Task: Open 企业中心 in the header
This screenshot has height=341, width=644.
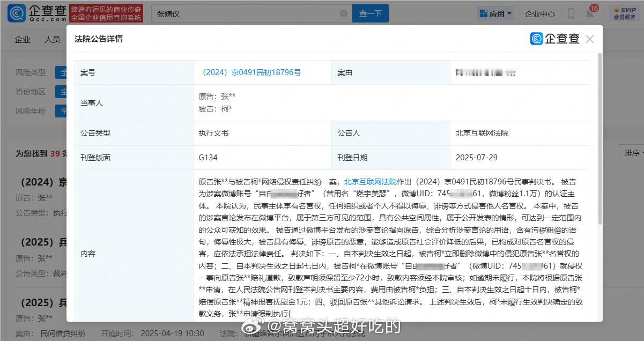Action: pos(539,14)
